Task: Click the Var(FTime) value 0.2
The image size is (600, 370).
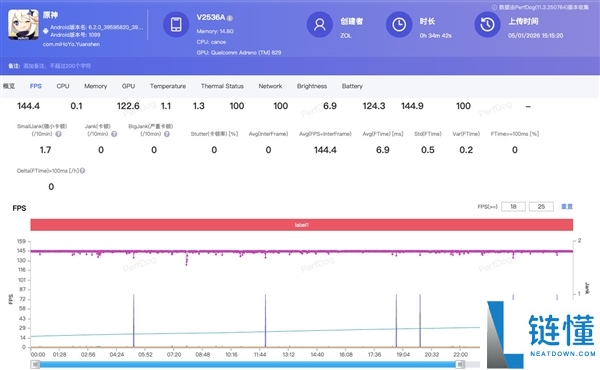Action: (466, 150)
